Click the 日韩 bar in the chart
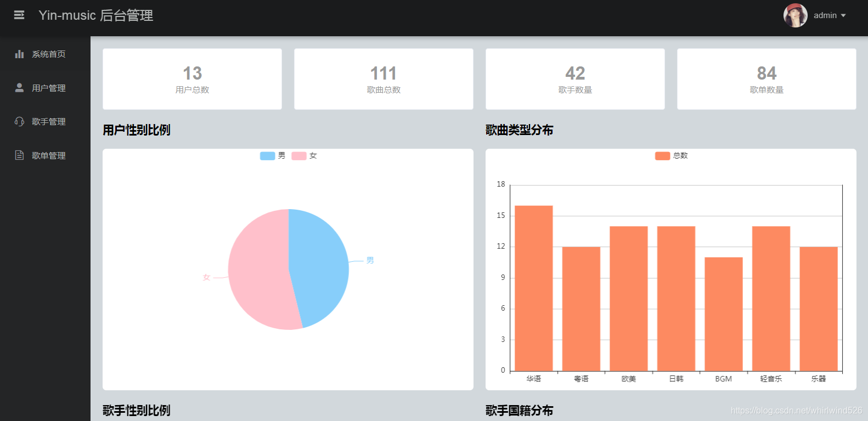Viewport: 868px width, 421px height. tap(676, 299)
